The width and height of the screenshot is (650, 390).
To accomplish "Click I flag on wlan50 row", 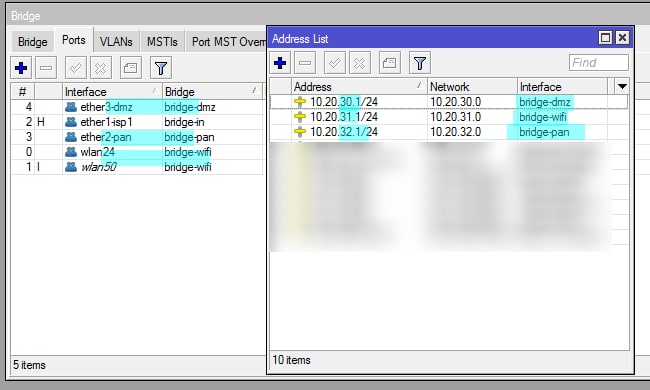I will click(x=39, y=167).
